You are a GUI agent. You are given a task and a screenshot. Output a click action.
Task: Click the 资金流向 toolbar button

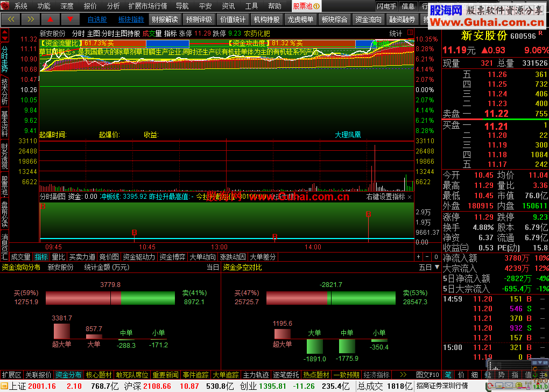368,19
